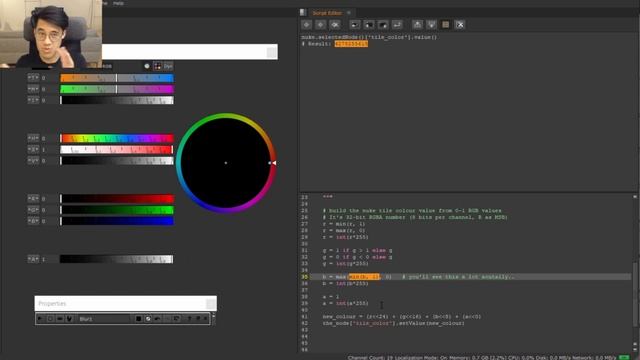Image resolution: width=640 pixels, height=360 pixels.
Task: Adjust the green-to-magenta slider
Action: pos(117,89)
